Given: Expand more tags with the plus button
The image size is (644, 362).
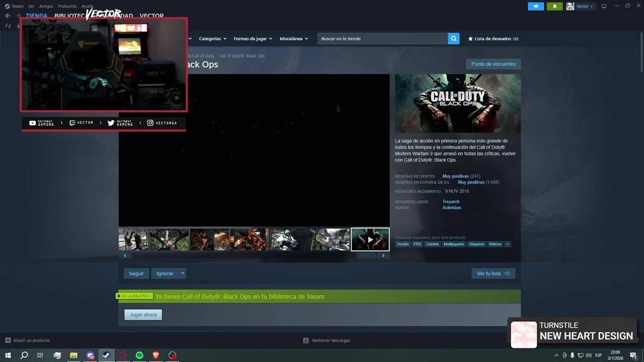Looking at the screenshot, I should [x=508, y=244].
